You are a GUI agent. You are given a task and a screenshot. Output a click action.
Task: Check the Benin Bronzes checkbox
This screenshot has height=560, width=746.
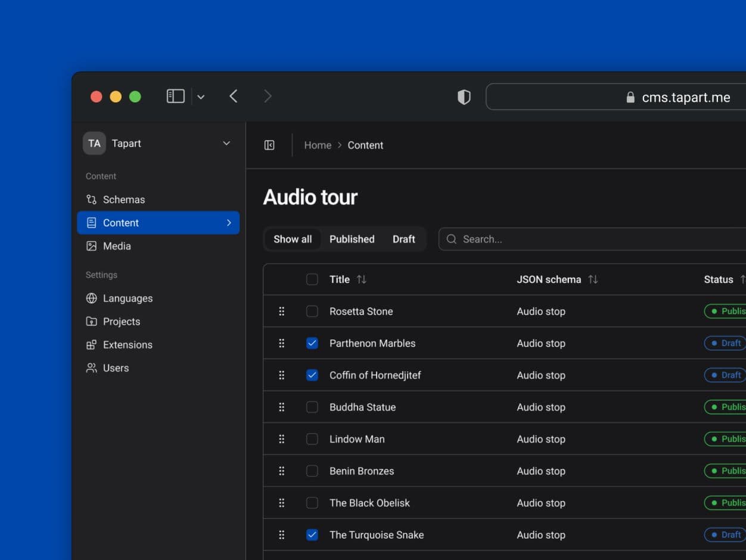pos(312,471)
